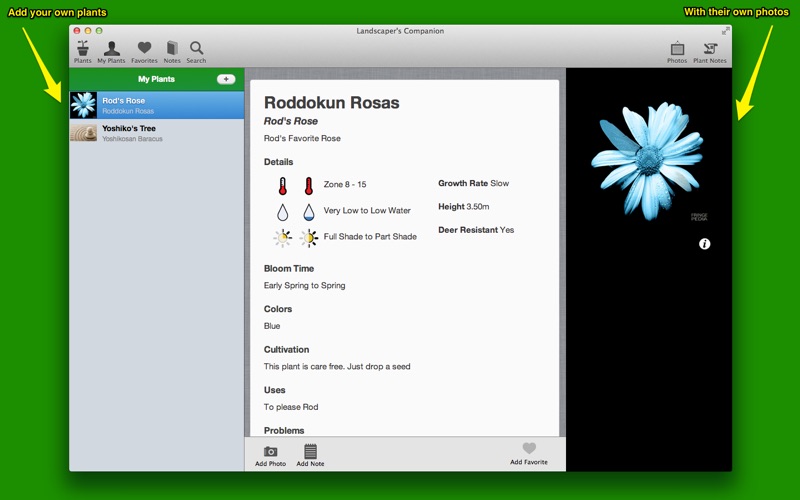This screenshot has width=800, height=500.
Task: Click the 'Zone 8 - 15' text
Action: coord(345,184)
